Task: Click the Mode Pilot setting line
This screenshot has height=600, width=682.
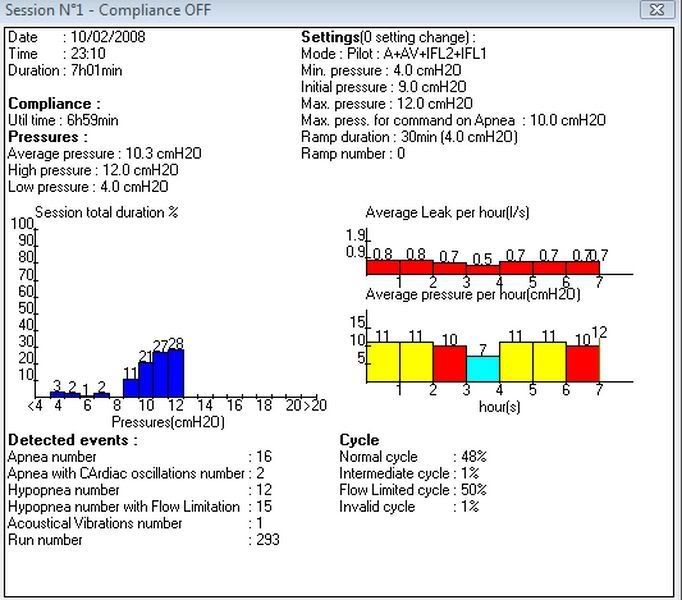Action: pyautogui.click(x=394, y=54)
